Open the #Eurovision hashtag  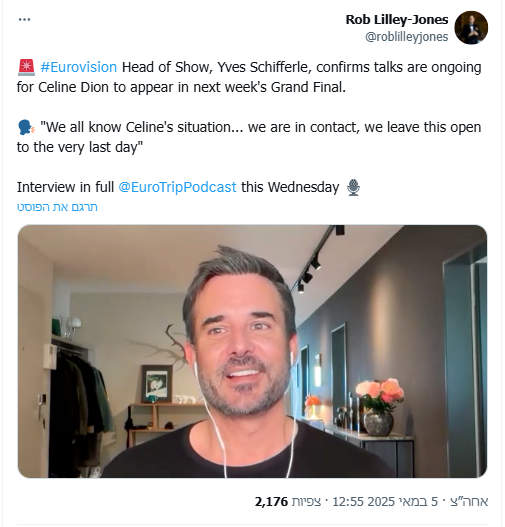[x=79, y=67]
